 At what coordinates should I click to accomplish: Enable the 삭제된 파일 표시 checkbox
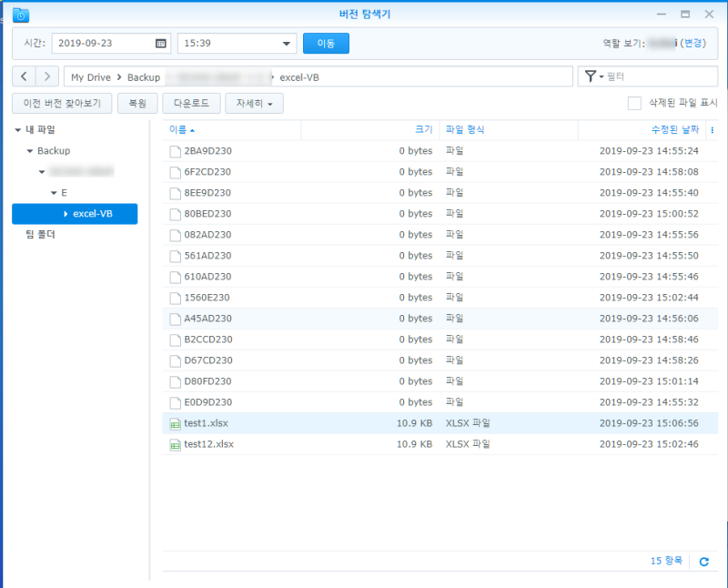click(x=634, y=103)
